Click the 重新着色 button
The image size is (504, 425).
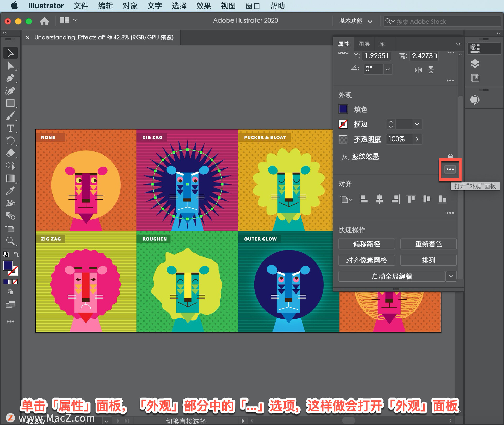[x=428, y=244]
